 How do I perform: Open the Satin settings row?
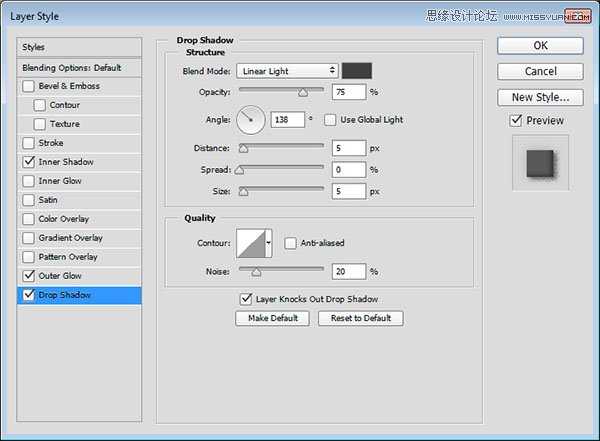tap(79, 200)
